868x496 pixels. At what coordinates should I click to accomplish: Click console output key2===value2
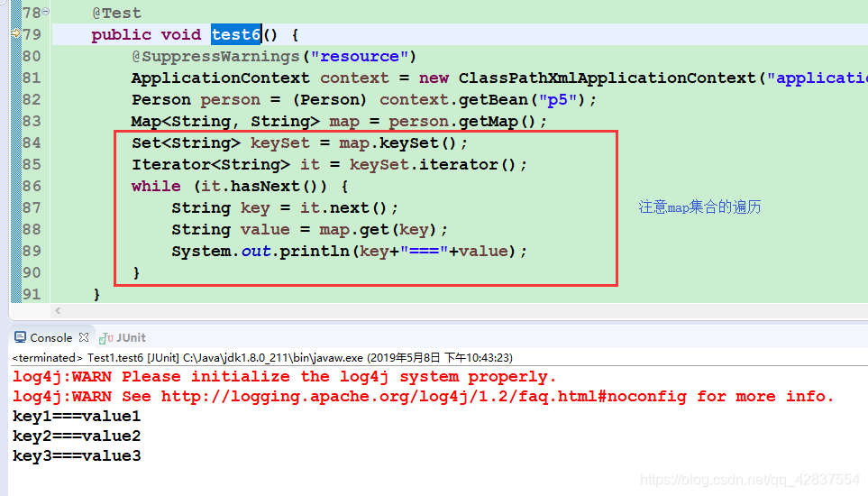[x=77, y=436]
